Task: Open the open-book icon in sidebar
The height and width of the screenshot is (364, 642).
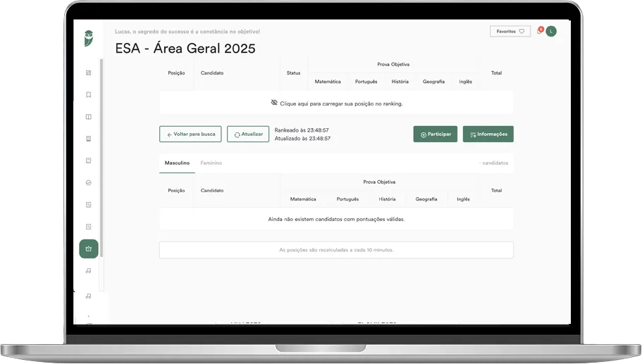Action: (88, 117)
